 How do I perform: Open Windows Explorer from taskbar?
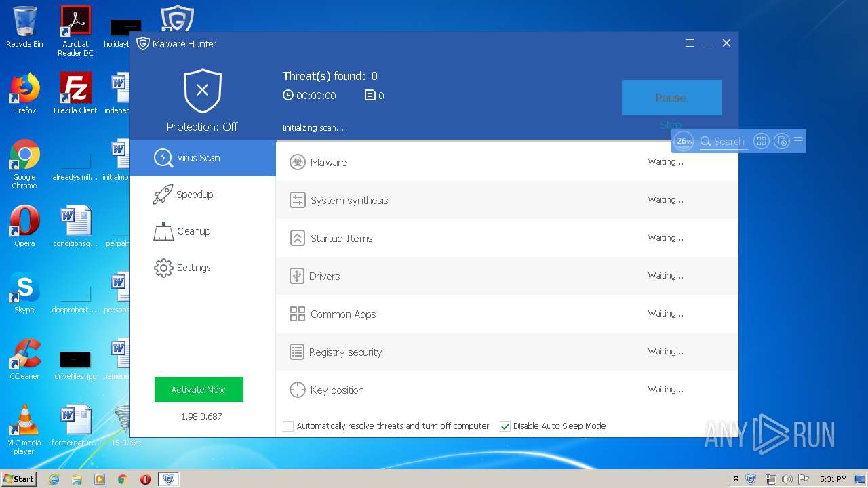(x=77, y=479)
